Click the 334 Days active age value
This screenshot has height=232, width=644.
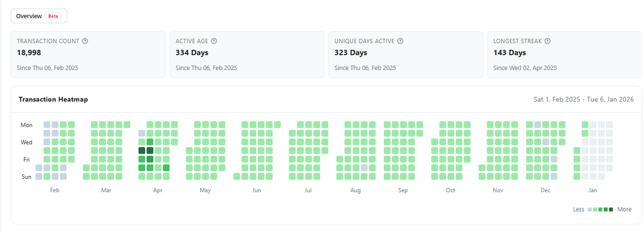click(192, 53)
